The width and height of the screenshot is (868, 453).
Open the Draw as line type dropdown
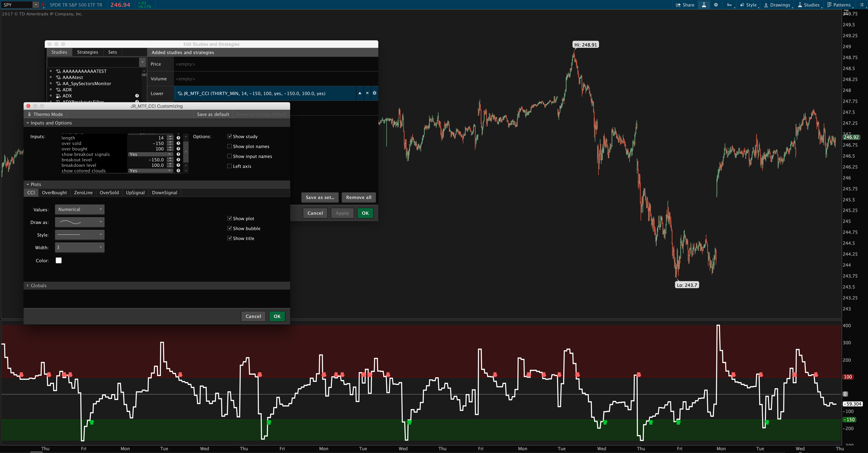tap(79, 222)
